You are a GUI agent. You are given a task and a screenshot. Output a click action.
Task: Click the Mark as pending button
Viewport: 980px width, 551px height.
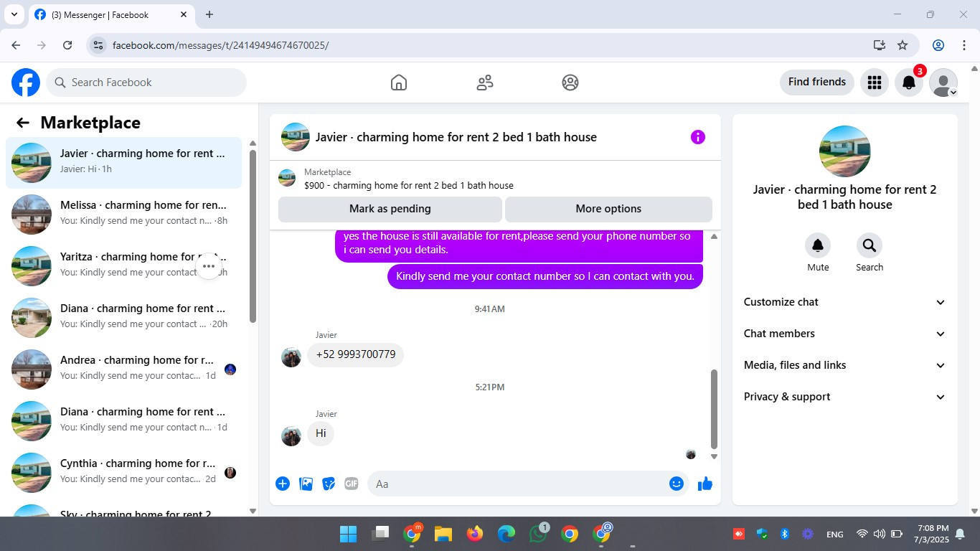[390, 209]
